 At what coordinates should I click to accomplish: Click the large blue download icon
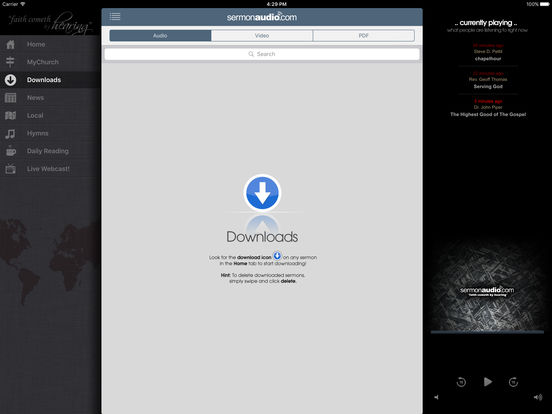click(262, 193)
